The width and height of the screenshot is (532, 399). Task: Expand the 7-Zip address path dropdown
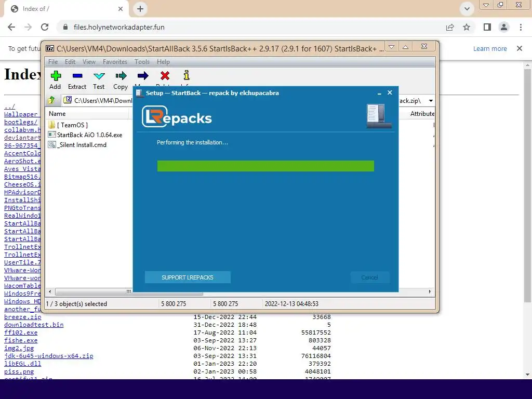(431, 101)
